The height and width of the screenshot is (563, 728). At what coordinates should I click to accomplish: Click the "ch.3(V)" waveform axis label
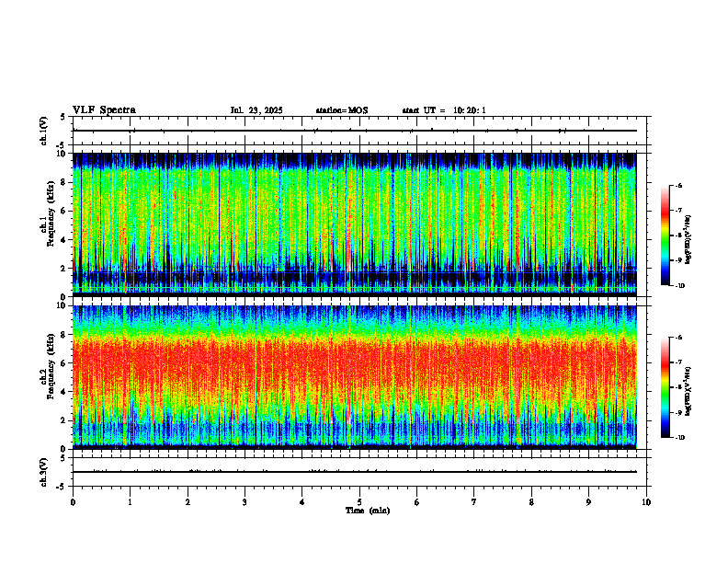(43, 472)
